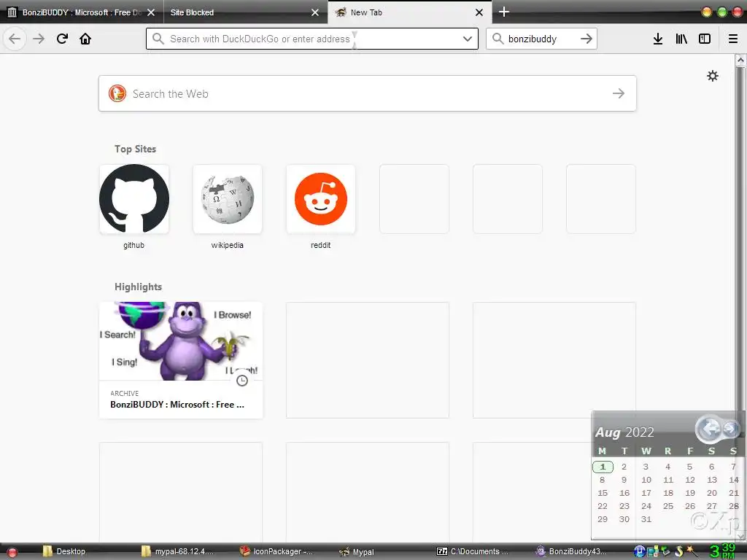Open the BonziBUDDY highlight card
747x560 pixels.
(x=181, y=360)
